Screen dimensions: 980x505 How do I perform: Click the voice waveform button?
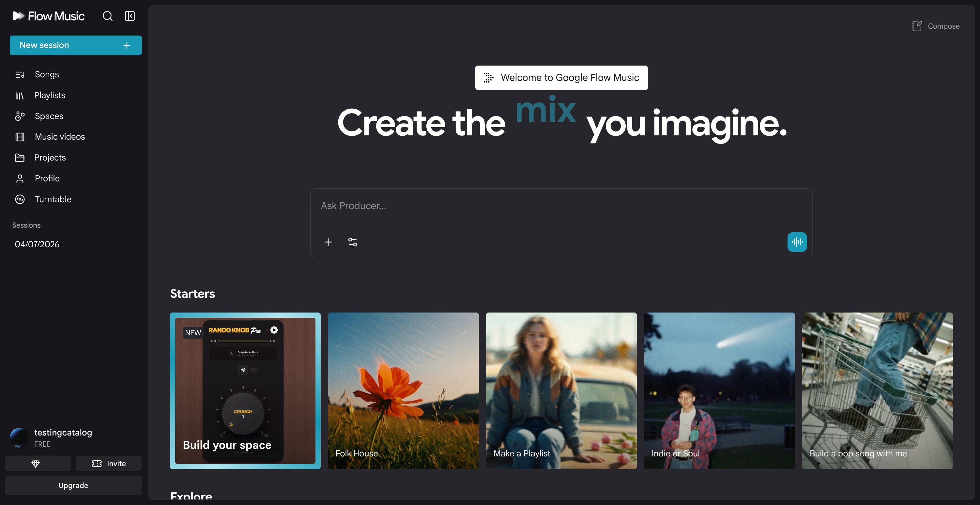[x=797, y=242]
